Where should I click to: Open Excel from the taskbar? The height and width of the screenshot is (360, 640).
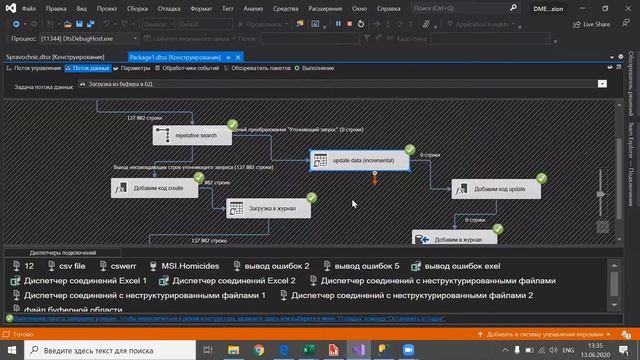[309, 350]
